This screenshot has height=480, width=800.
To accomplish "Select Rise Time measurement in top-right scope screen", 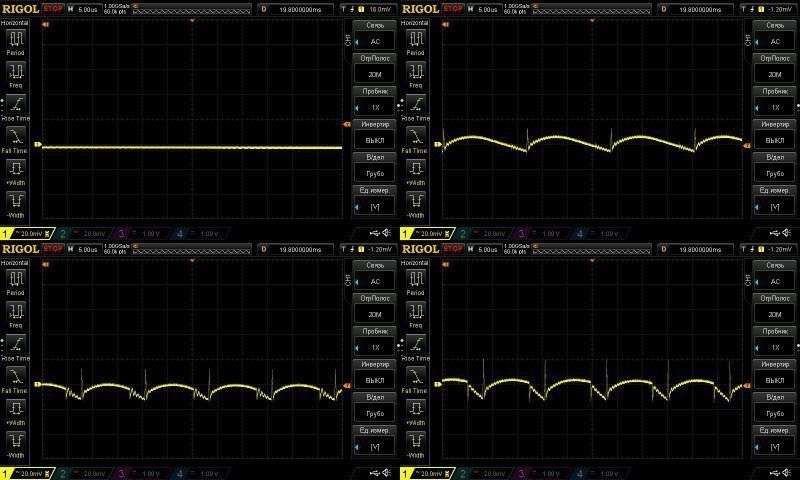I will coord(416,108).
